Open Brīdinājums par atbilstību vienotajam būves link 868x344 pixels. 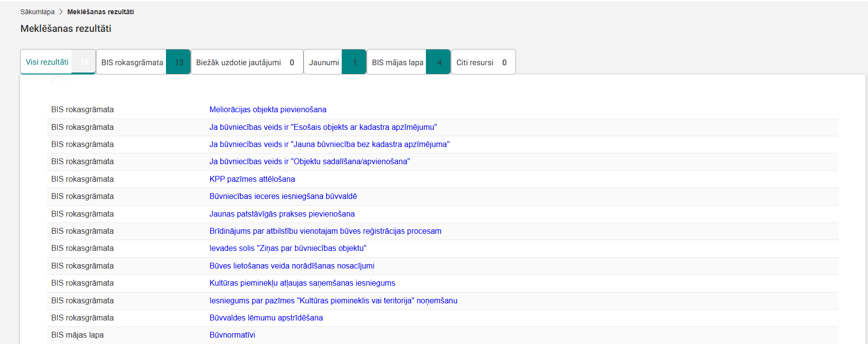325,231
